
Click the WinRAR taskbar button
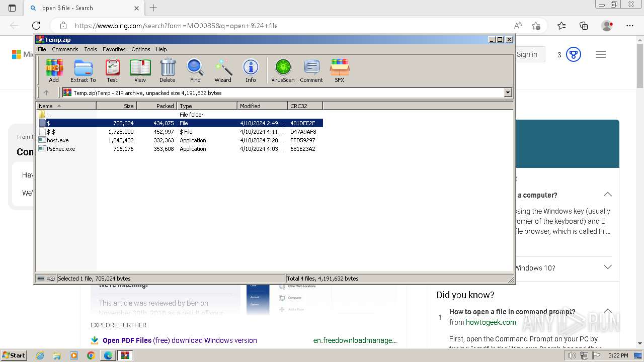click(x=125, y=355)
